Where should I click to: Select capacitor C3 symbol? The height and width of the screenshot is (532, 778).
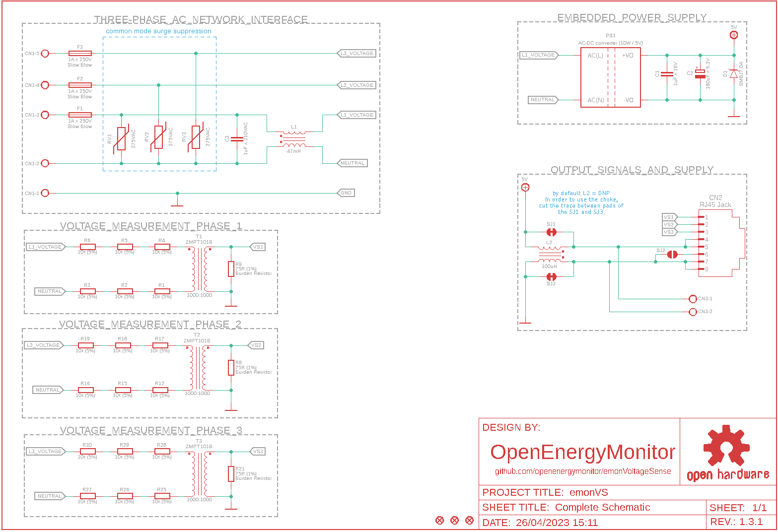point(237,139)
